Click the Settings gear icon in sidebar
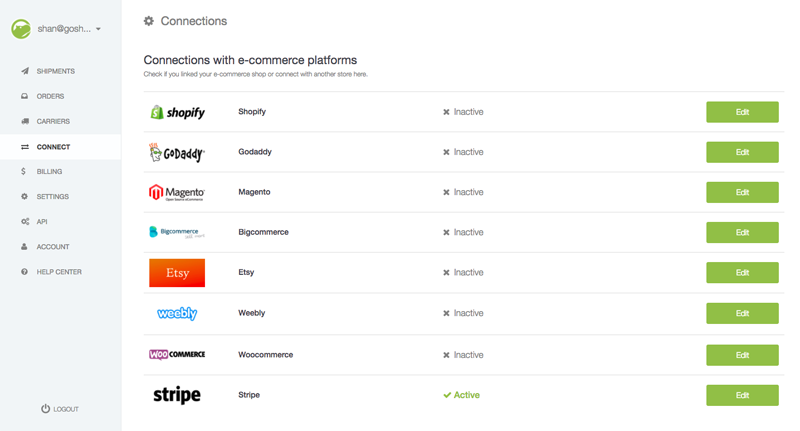This screenshot has height=431, width=800. tap(24, 196)
